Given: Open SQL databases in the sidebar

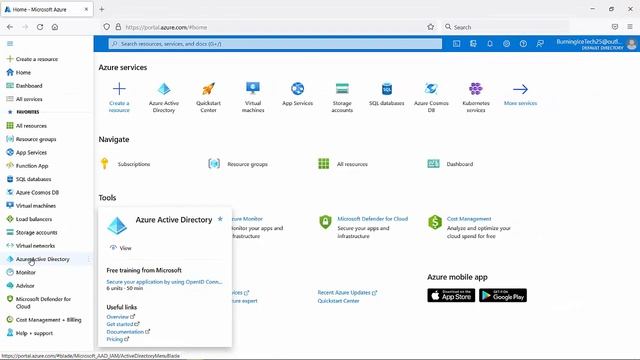Looking at the screenshot, I should [x=29, y=179].
